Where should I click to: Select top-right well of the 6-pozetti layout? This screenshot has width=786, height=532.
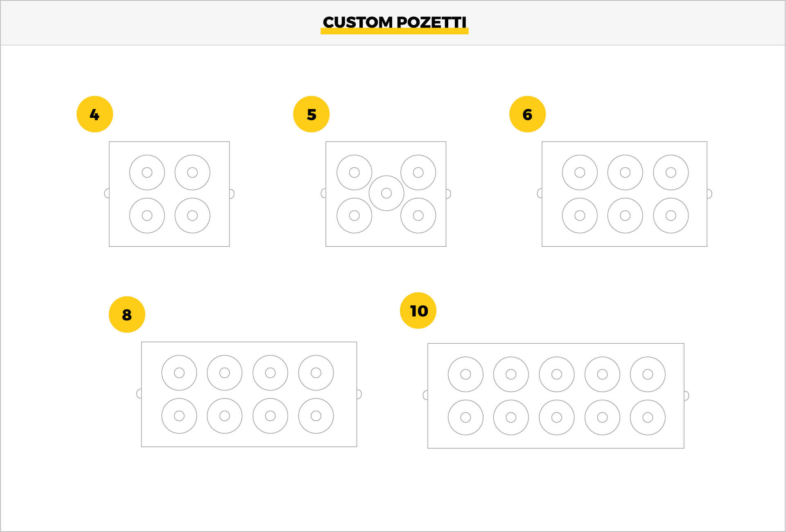tap(671, 172)
